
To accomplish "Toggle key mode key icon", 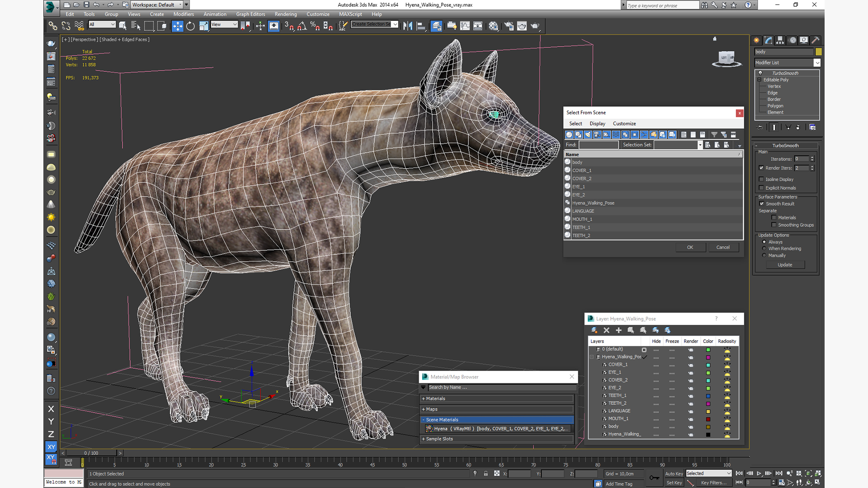I will 654,478.
